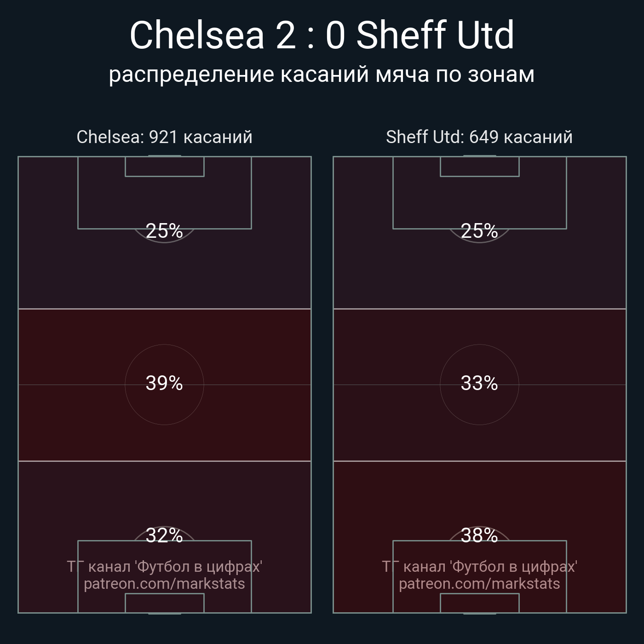Click Sheff Utd's 25% top zone label
The width and height of the screenshot is (644, 644).
click(479, 231)
